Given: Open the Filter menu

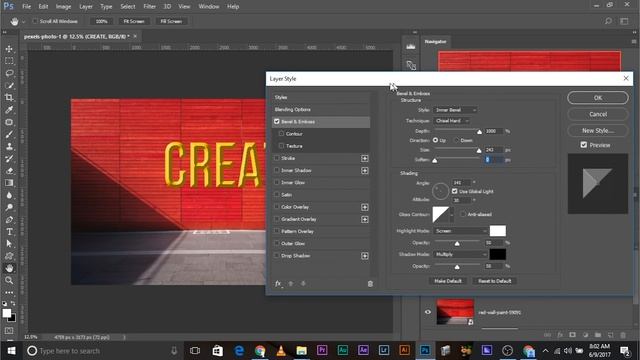Looking at the screenshot, I should (149, 7).
